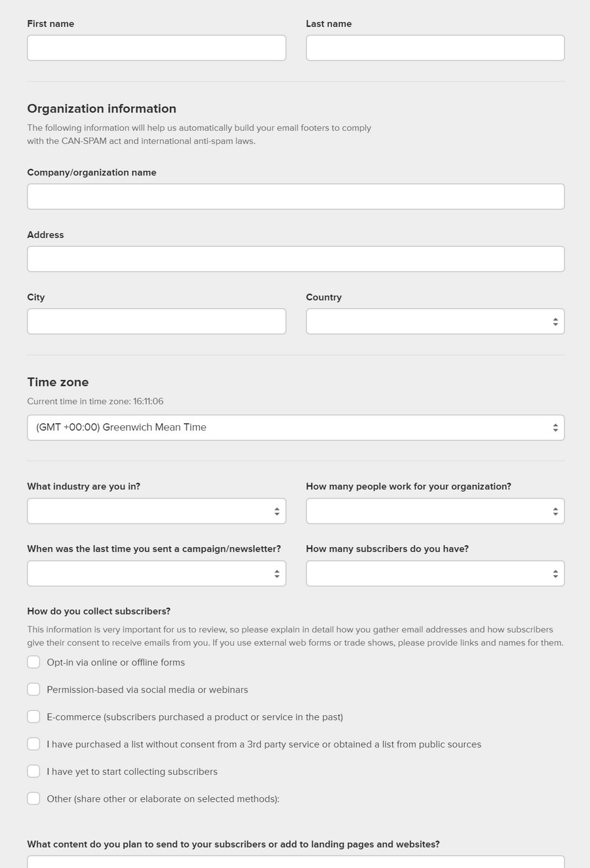The height and width of the screenshot is (868, 590).
Task: Select the City input field
Action: click(157, 322)
